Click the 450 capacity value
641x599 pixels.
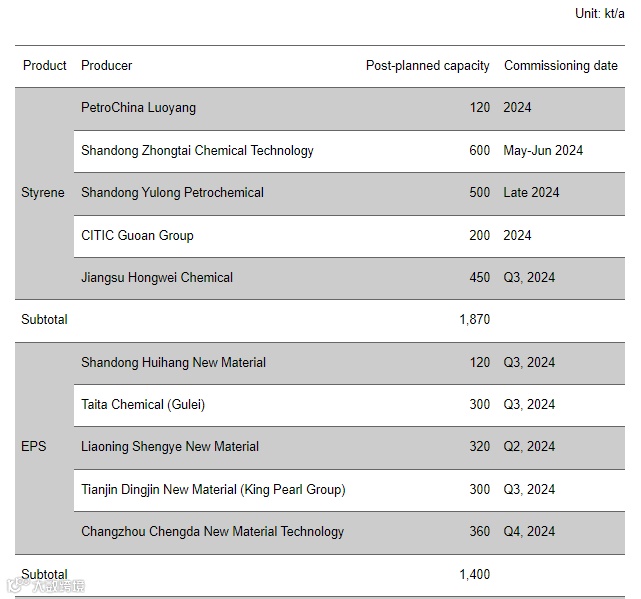480,278
